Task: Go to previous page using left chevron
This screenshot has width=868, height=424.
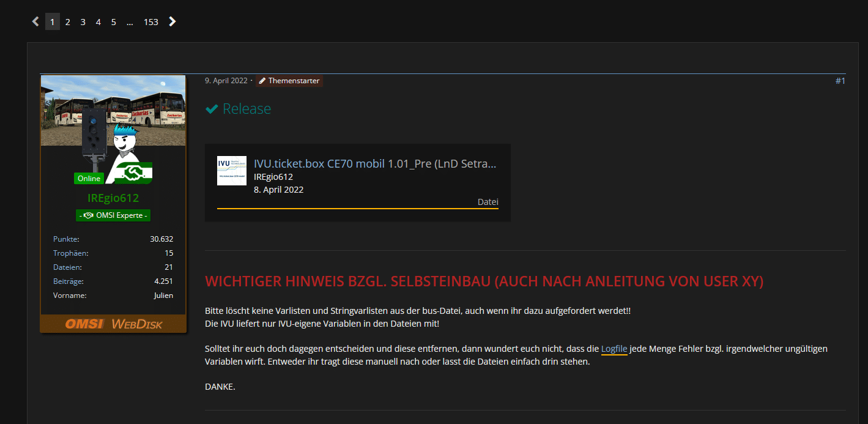Action: coord(35,21)
